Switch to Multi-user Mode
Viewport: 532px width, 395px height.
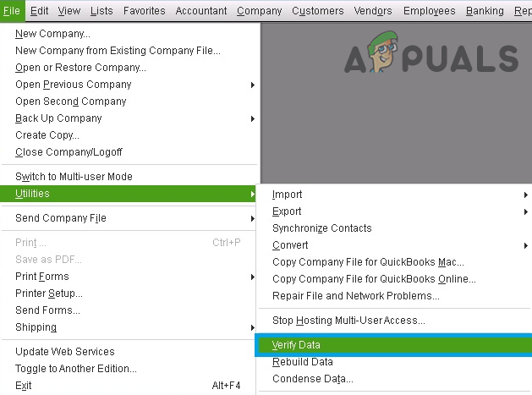click(74, 177)
